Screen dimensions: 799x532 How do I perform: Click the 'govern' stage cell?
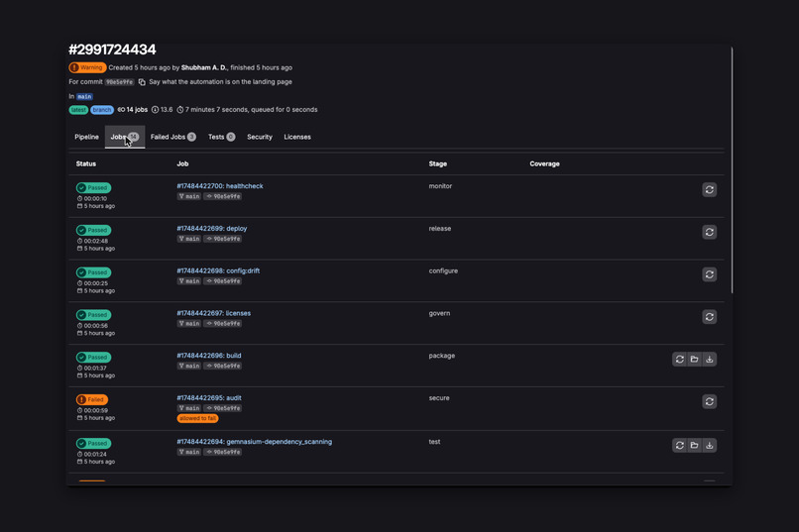point(439,313)
